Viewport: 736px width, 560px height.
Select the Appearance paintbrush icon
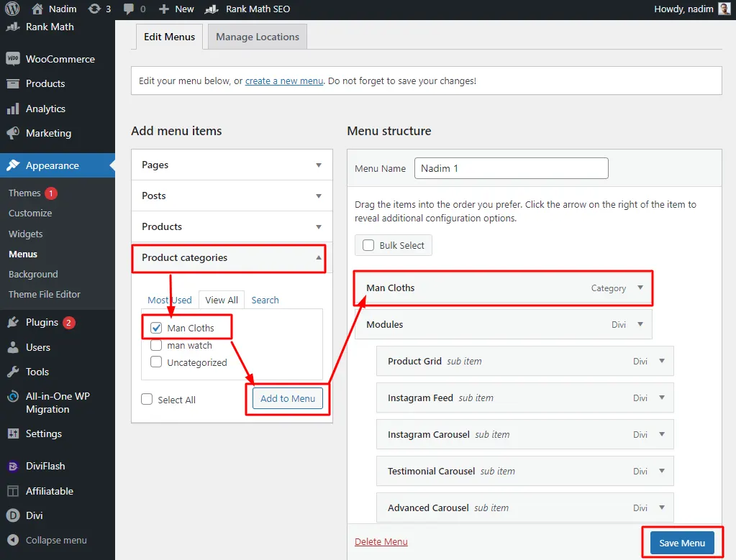point(14,165)
